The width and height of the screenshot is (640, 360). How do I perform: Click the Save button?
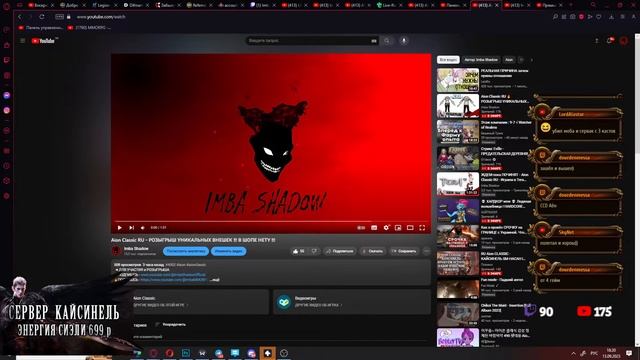[x=404, y=251]
